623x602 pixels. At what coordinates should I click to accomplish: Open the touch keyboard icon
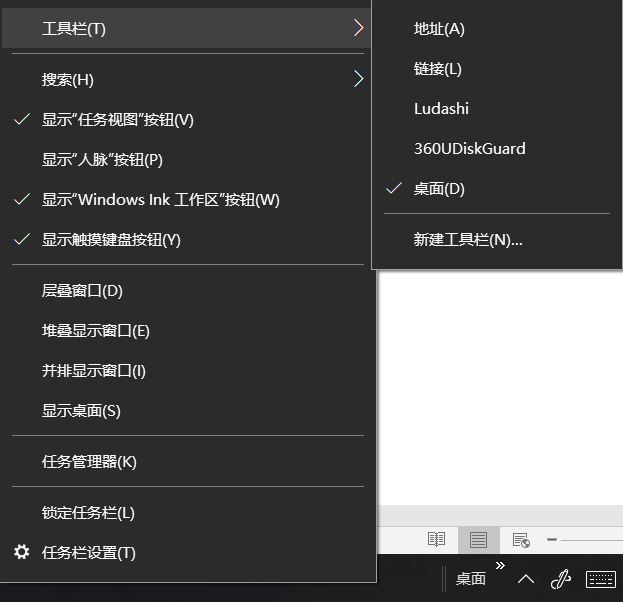pyautogui.click(x=601, y=579)
